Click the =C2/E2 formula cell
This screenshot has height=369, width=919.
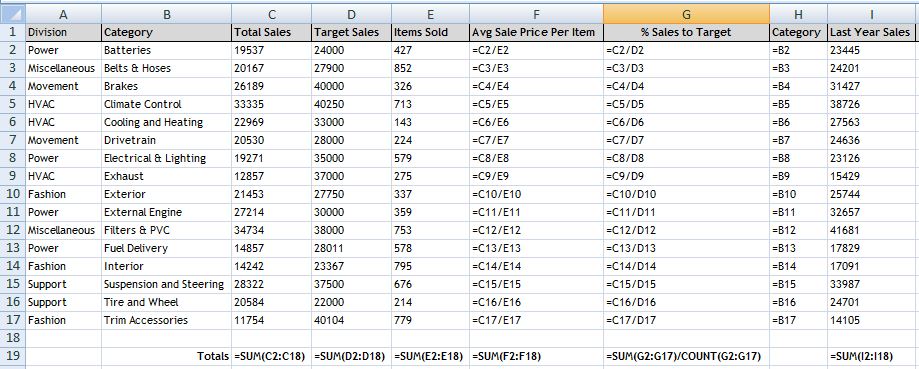[536, 50]
